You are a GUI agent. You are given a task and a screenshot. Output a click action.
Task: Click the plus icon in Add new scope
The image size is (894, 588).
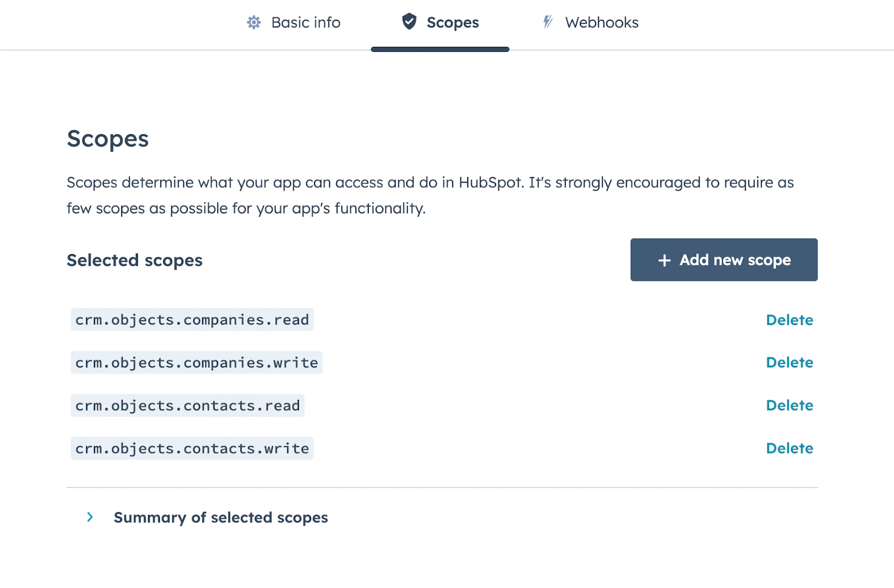pos(664,260)
